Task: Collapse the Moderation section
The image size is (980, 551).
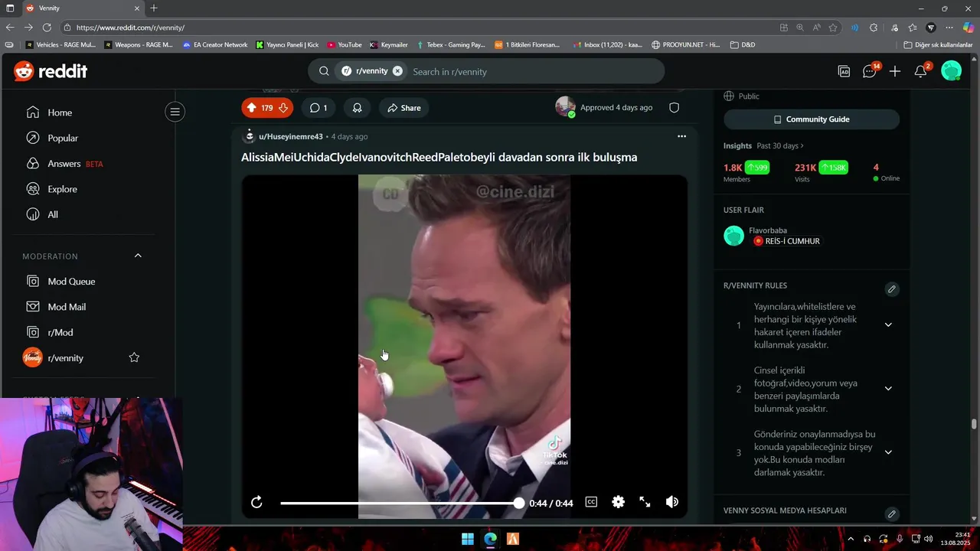Action: 138,256
